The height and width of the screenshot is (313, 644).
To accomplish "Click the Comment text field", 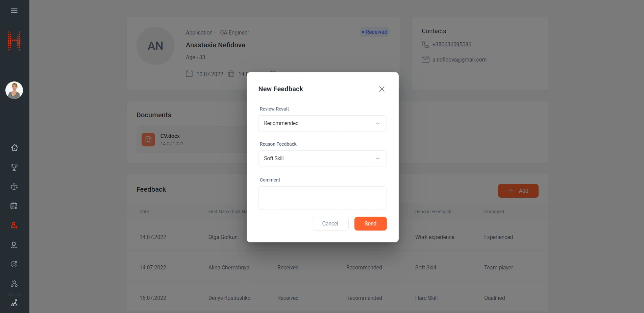I will click(322, 198).
